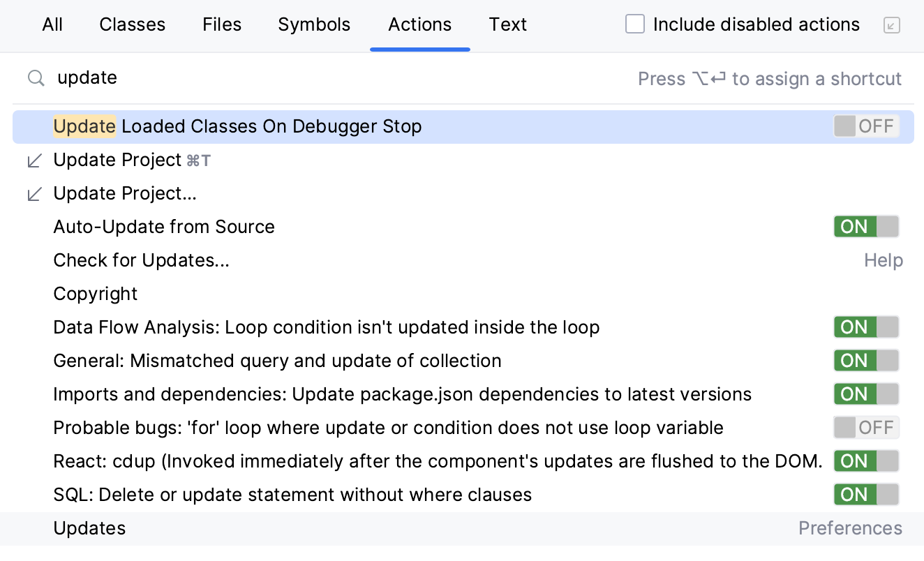Select the Check for Updates action
This screenshot has width=924, height=561.
pos(141,260)
